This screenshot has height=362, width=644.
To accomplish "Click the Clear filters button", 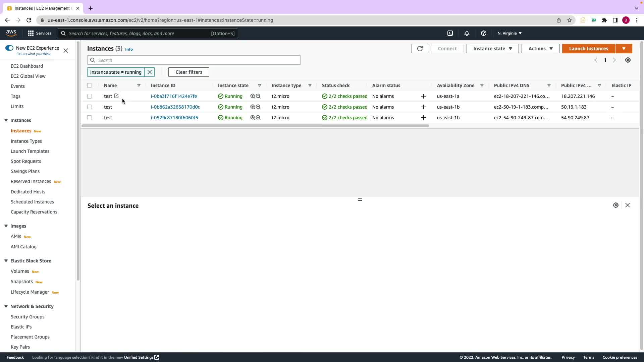I will coord(189,72).
